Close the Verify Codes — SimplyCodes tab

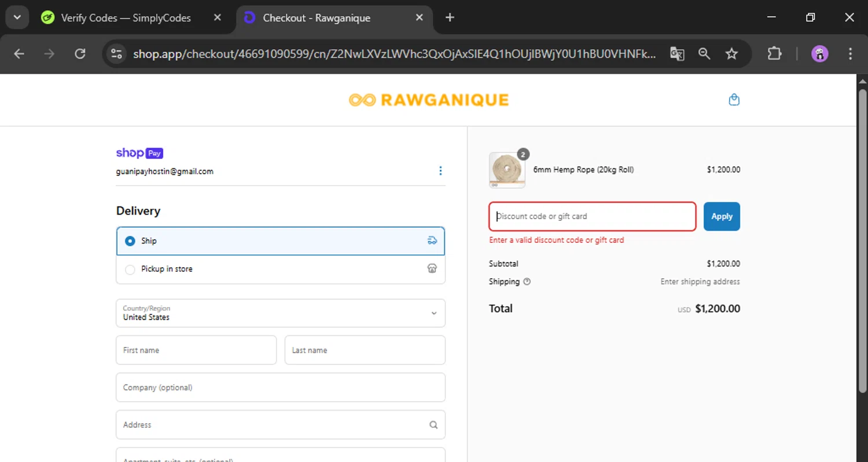tap(218, 18)
